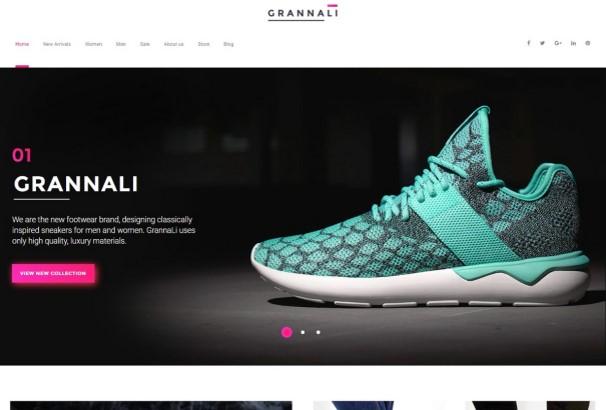Open the Men menu item
This screenshot has width=606, height=410.
[x=121, y=44]
